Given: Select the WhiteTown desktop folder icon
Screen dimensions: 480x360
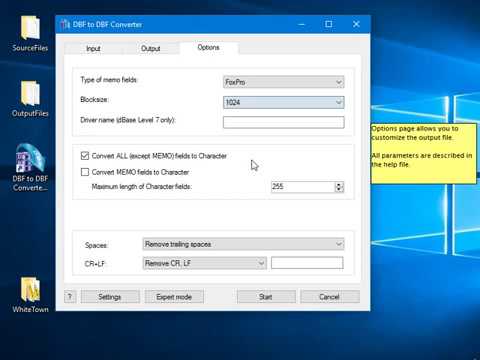Looking at the screenshot, I should coord(30,295).
